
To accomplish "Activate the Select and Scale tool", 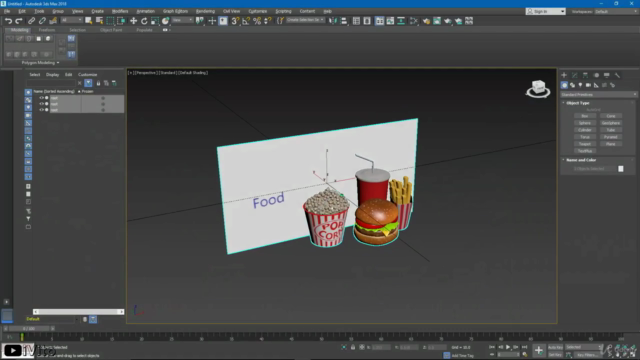I will [x=155, y=21].
